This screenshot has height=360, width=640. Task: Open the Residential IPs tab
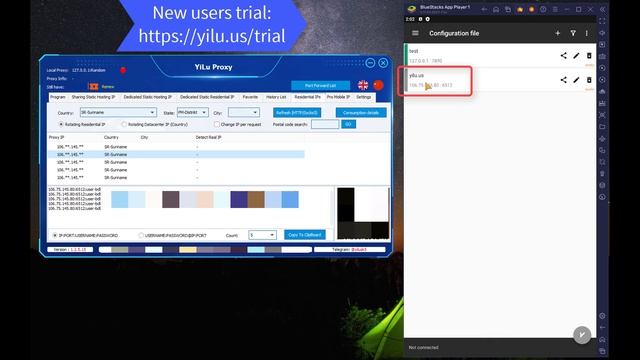[x=307, y=97]
